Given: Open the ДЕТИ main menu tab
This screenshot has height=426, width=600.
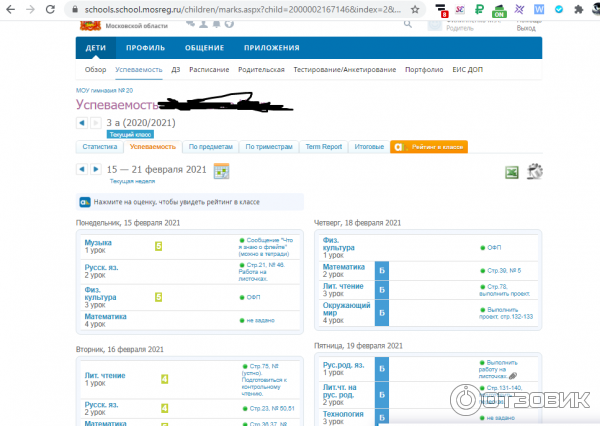Looking at the screenshot, I should click(96, 48).
